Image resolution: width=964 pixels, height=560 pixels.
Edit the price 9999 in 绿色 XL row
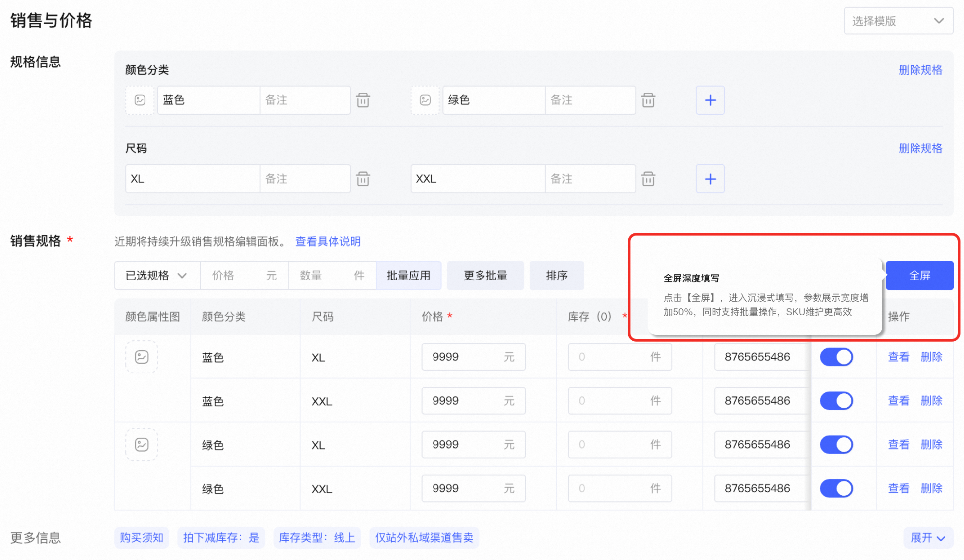pos(473,444)
